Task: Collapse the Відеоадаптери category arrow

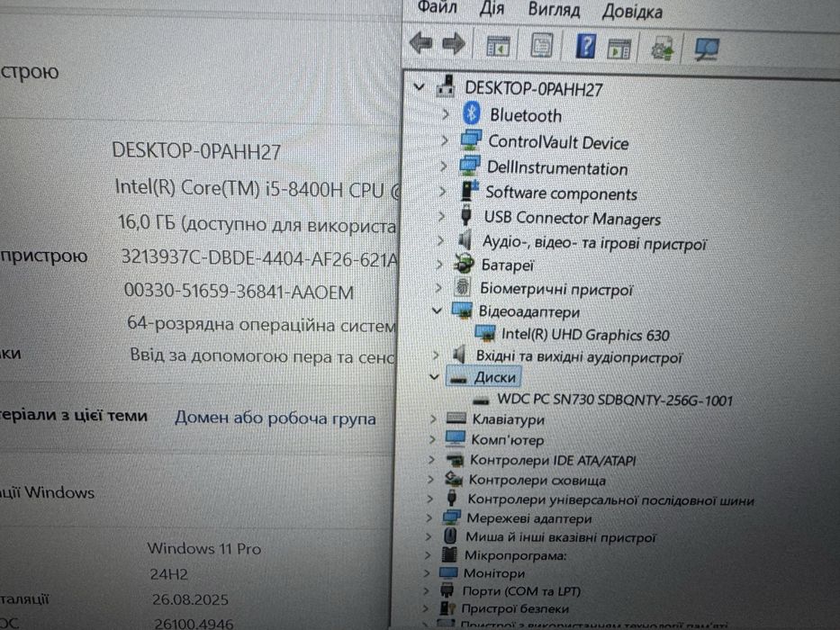Action: (x=438, y=310)
